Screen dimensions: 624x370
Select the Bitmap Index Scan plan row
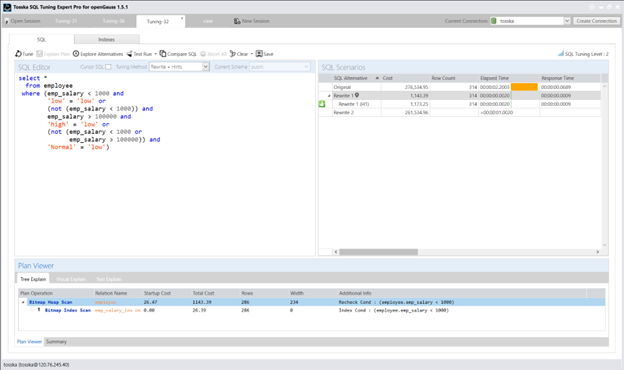pos(312,310)
